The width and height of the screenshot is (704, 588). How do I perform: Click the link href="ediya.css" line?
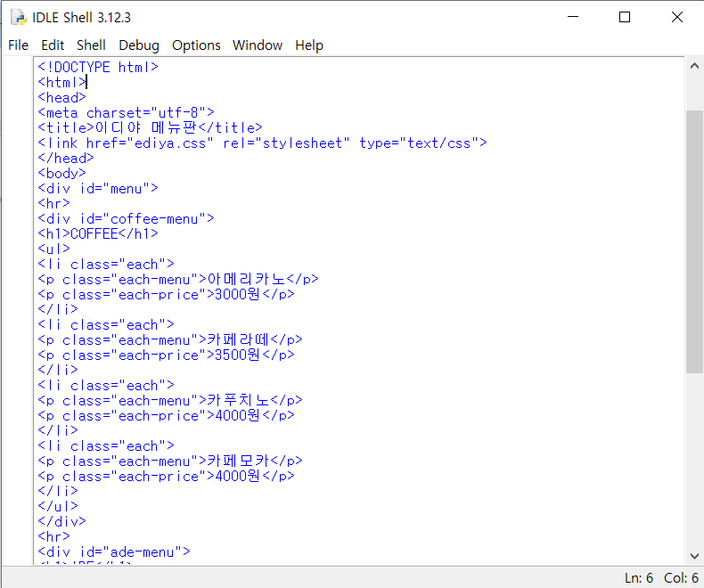coord(262,143)
